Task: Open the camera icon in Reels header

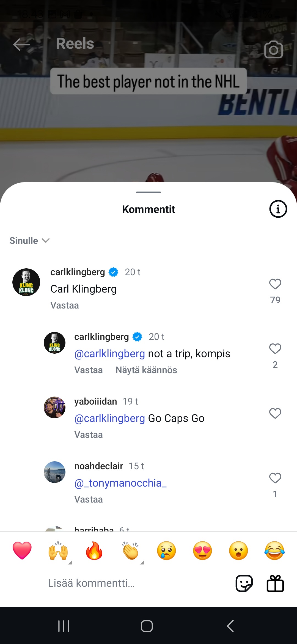Action: 273,50
